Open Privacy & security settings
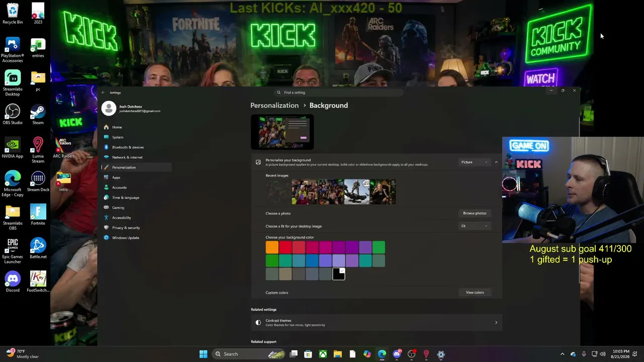Image resolution: width=644 pixels, height=362 pixels. (136, 228)
